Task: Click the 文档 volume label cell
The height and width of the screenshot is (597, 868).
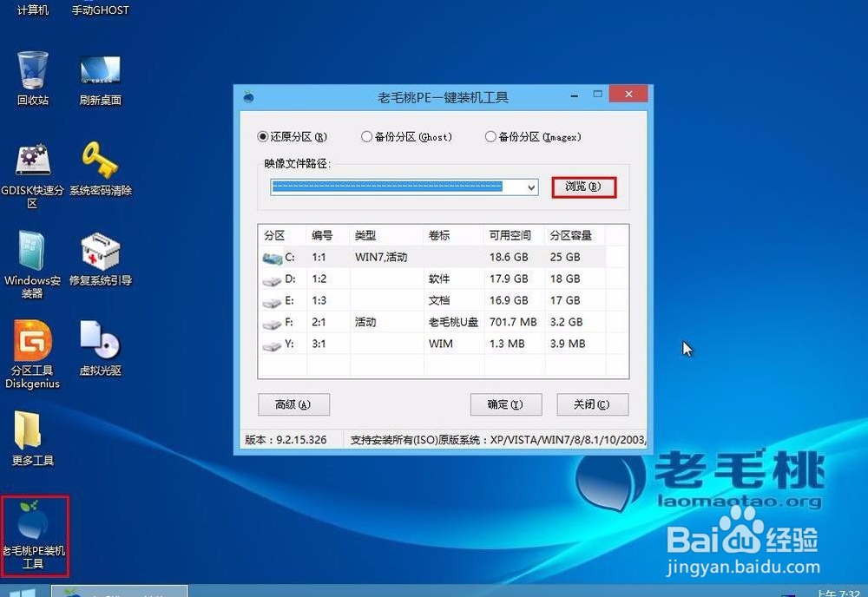Action: pyautogui.click(x=439, y=300)
